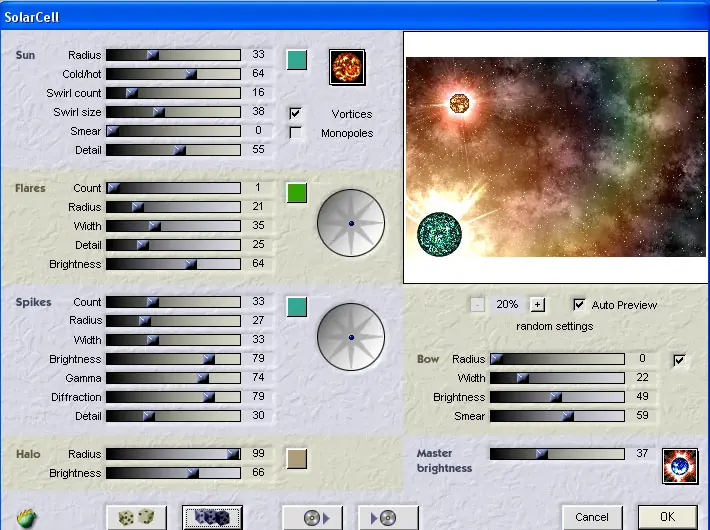The image size is (710, 530).
Task: Click the zoom out minus button
Action: pos(477,304)
